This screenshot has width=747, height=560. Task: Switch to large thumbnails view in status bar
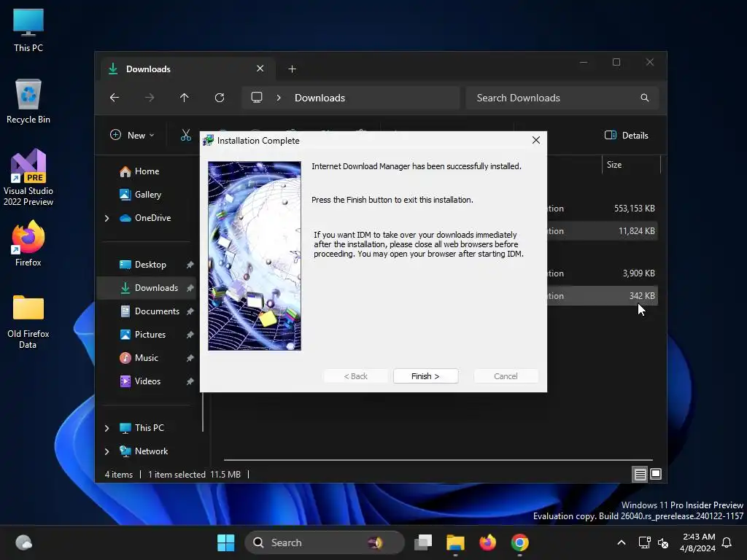tap(656, 474)
